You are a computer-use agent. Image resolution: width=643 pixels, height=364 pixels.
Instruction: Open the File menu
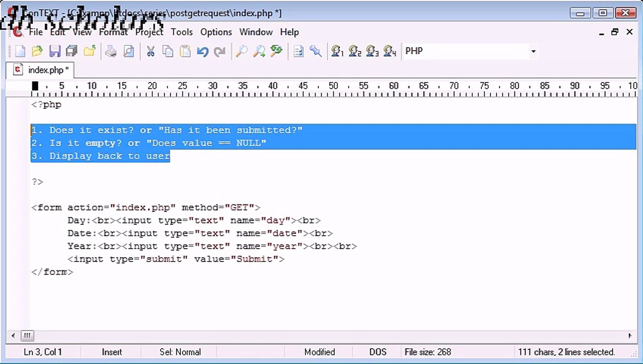[35, 32]
